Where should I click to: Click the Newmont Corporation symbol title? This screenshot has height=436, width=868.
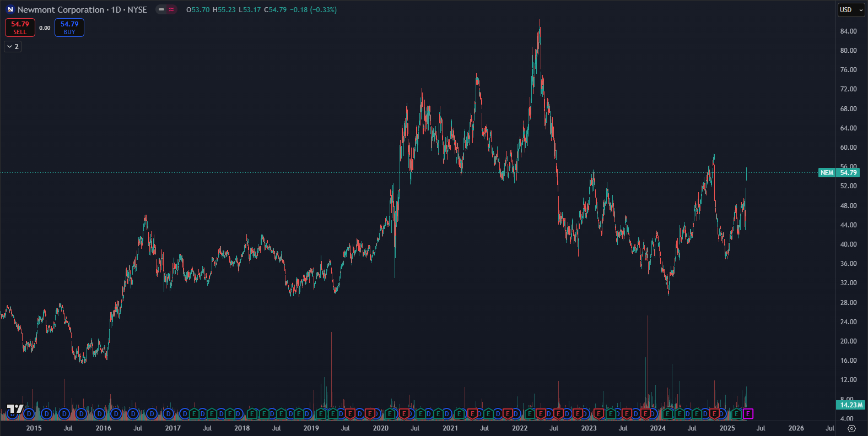pyautogui.click(x=61, y=10)
